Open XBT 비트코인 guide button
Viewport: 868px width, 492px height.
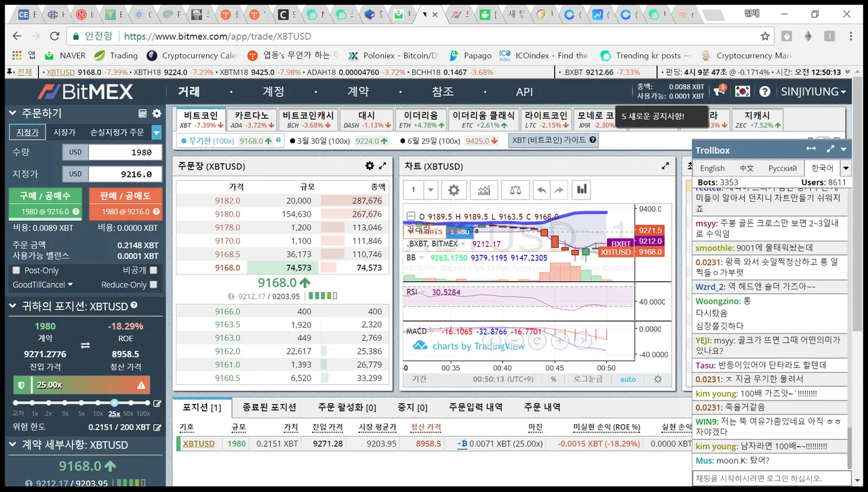554,140
